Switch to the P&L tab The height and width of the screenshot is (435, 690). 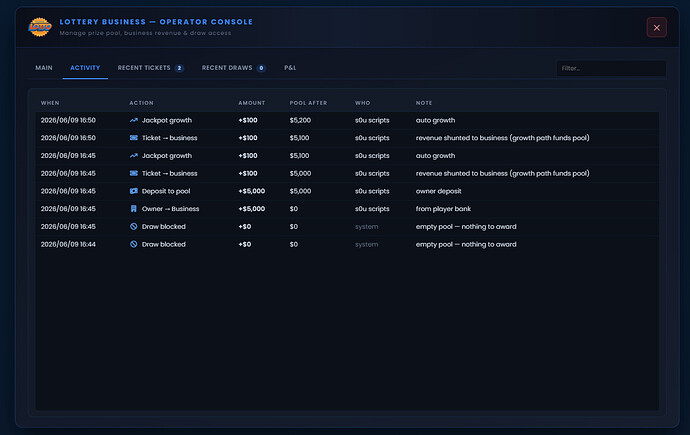coord(290,68)
